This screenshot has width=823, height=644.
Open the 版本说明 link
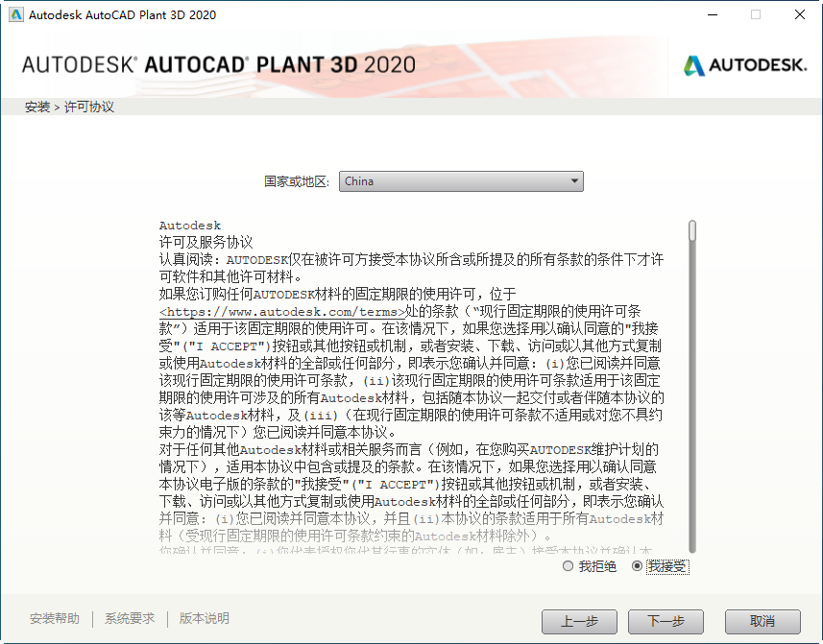tap(205, 618)
